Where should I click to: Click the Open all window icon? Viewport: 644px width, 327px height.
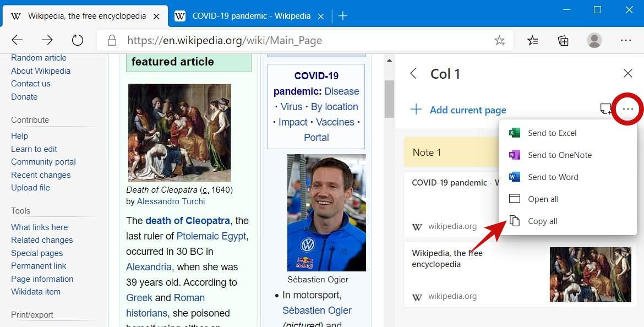[x=514, y=199]
